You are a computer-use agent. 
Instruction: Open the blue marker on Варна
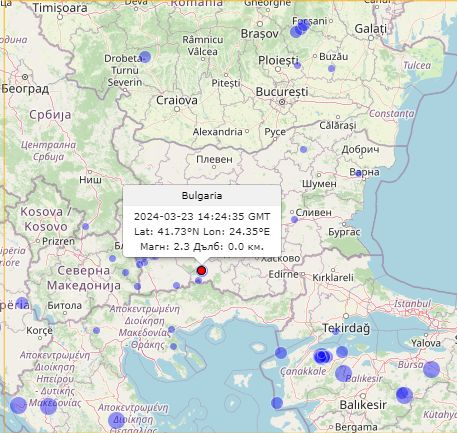[358, 173]
